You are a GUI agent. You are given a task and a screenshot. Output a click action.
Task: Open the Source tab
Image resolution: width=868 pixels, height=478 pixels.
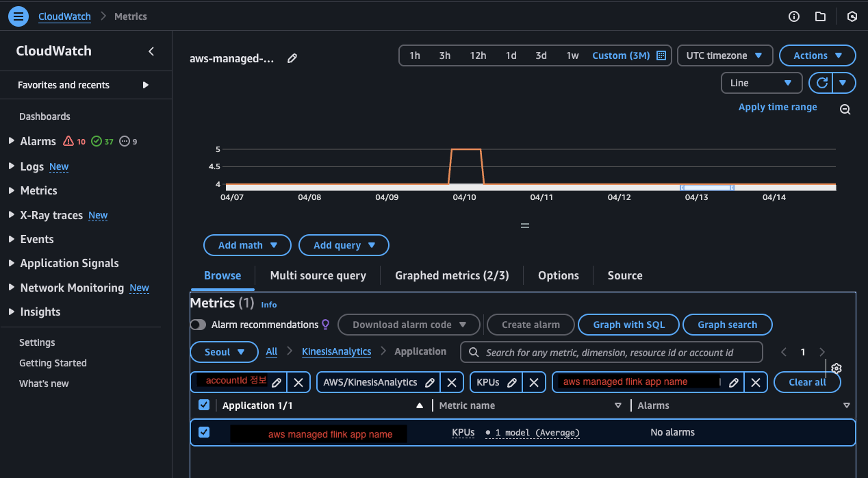point(625,275)
